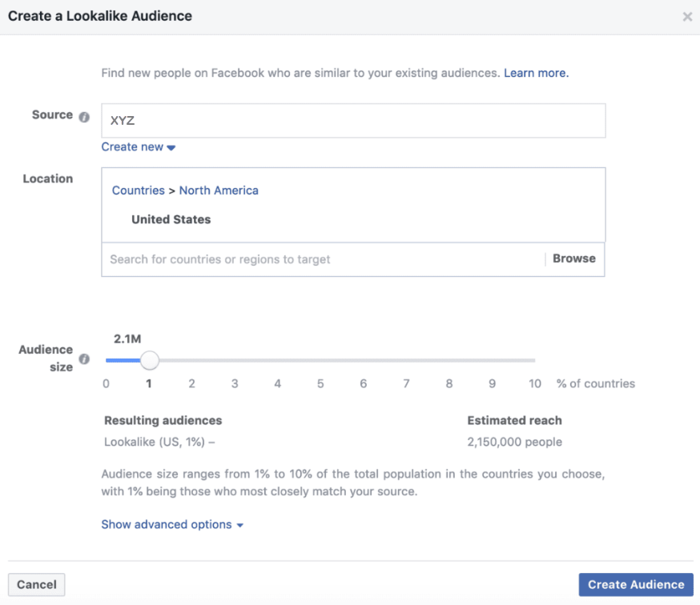Collapse the Create new menu arrow
700x605 pixels.
pos(171,147)
